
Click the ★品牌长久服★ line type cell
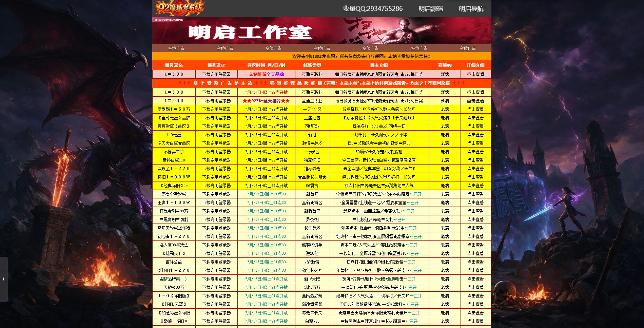point(312,177)
